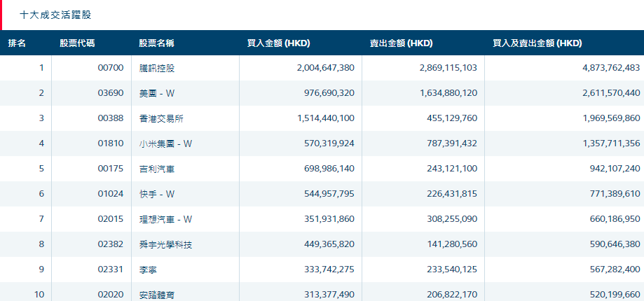
Task: Click the 排名 column header
Action: click(x=17, y=43)
